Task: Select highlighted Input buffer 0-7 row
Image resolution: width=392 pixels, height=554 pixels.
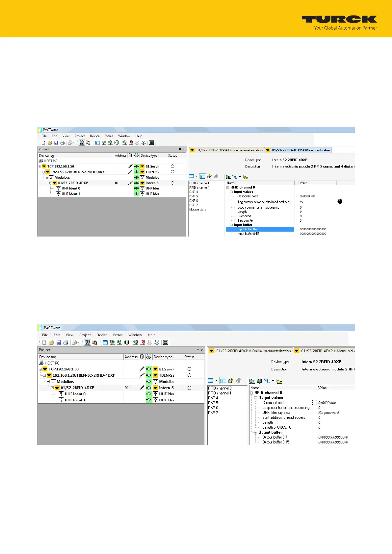Action: (260, 229)
